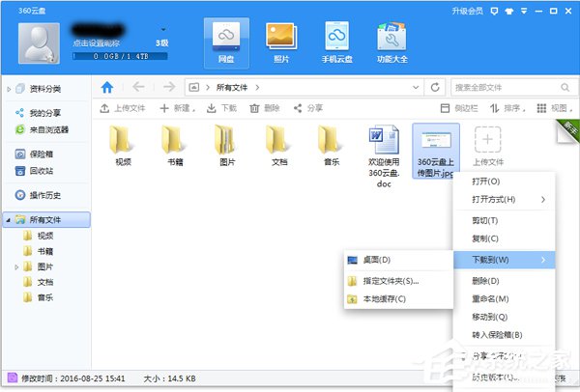Click the 分享 share toolbar button
The height and width of the screenshot is (392, 580).
[x=308, y=108]
